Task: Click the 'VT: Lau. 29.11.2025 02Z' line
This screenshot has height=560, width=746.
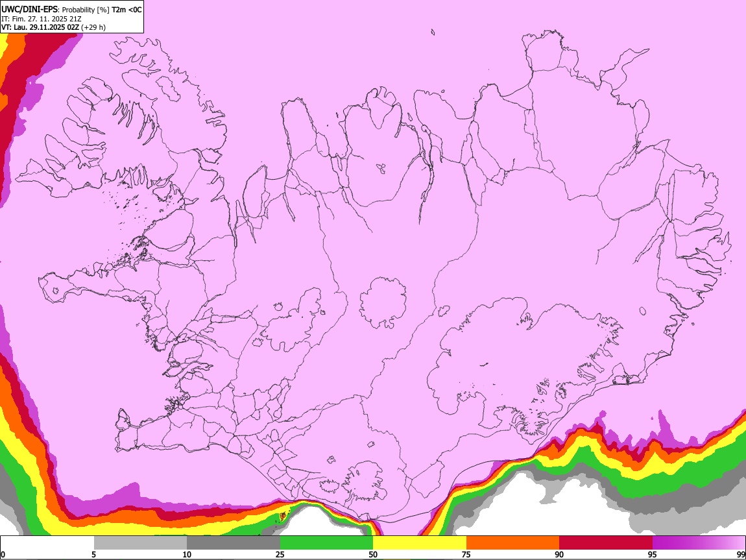Action: coord(40,27)
